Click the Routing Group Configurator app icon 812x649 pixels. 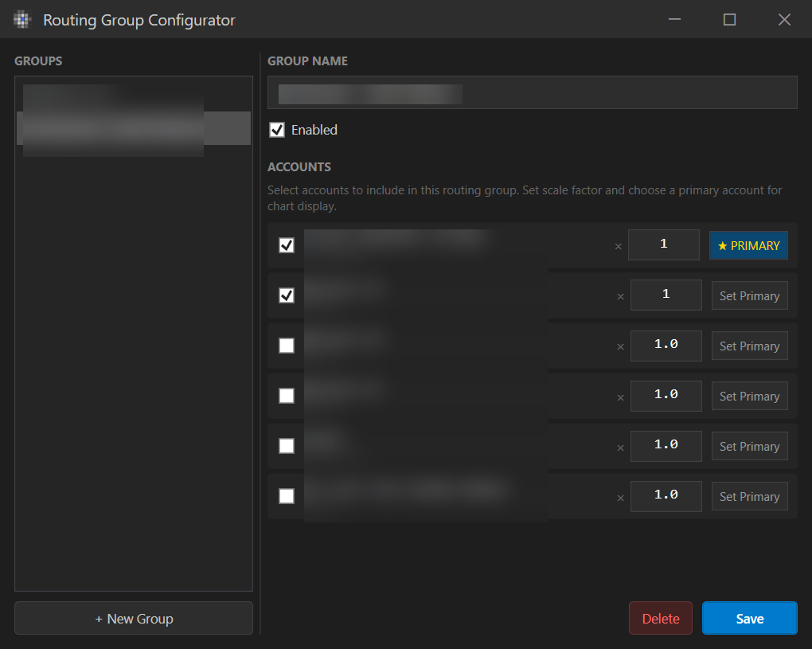click(x=21, y=20)
